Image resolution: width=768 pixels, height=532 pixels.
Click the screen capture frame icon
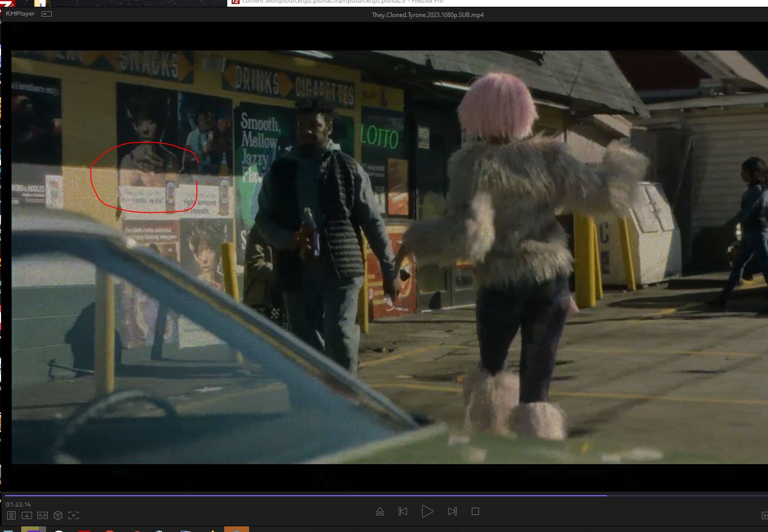[x=74, y=515]
